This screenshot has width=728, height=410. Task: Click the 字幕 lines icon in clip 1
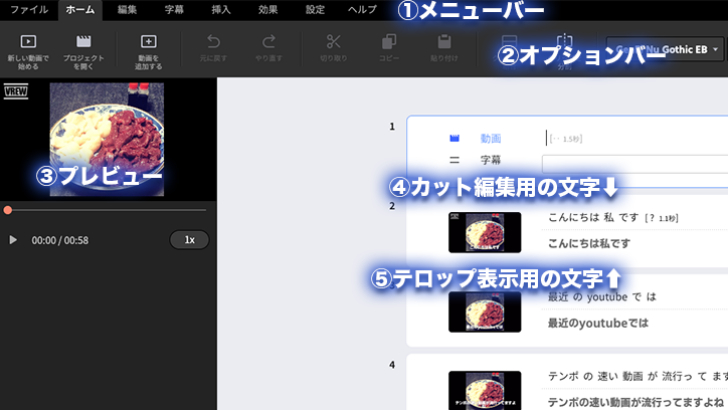click(455, 160)
